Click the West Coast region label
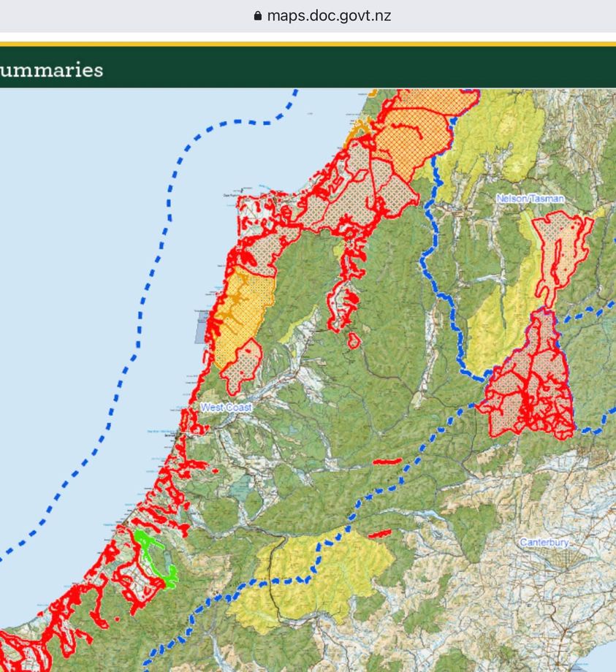The width and height of the screenshot is (616, 672). 226,407
